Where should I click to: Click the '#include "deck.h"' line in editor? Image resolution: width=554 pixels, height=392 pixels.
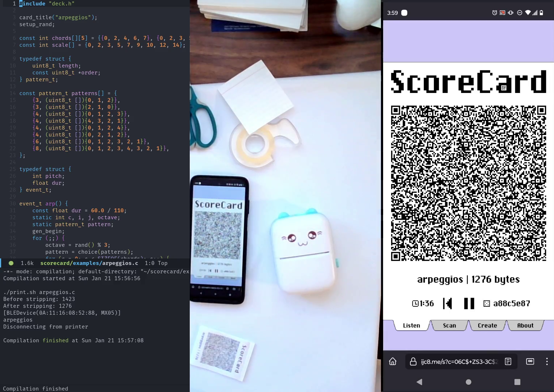pyautogui.click(x=47, y=4)
